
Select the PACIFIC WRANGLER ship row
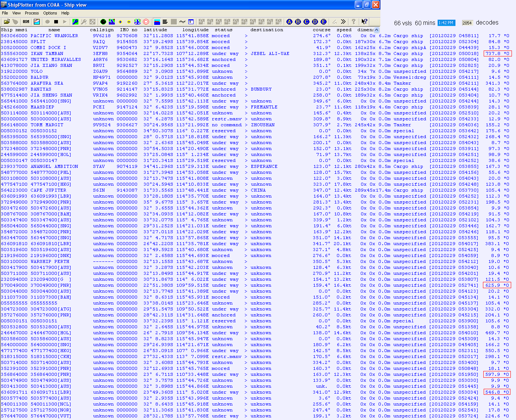pyautogui.click(x=54, y=36)
